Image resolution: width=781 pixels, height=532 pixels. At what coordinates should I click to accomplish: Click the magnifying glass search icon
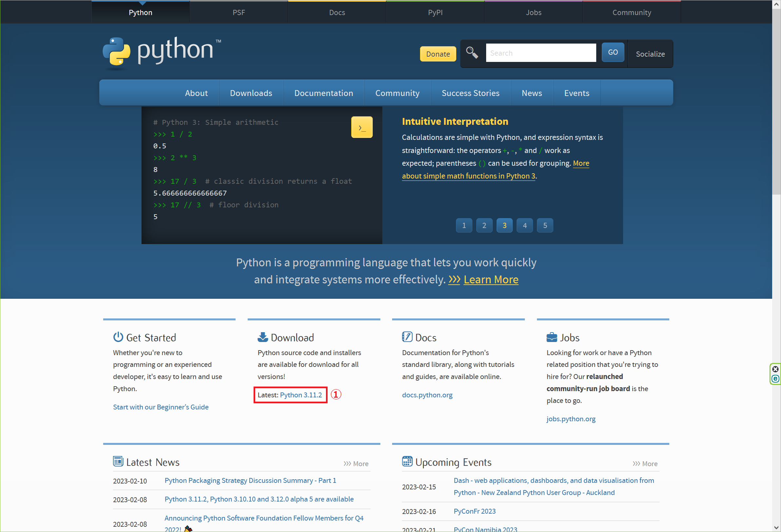click(472, 52)
